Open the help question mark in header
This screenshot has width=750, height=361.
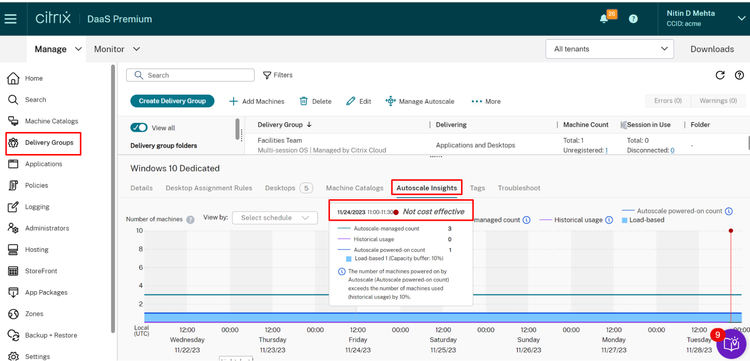point(633,19)
